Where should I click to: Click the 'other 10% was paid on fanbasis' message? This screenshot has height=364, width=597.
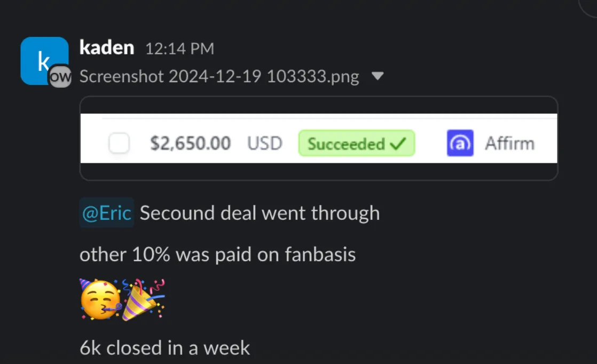pyautogui.click(x=218, y=255)
